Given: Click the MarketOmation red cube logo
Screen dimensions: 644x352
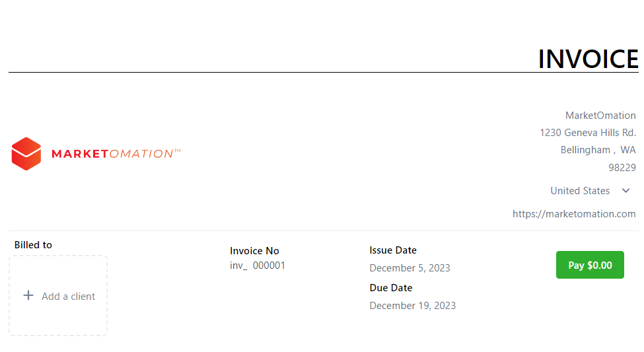Looking at the screenshot, I should click(x=26, y=154).
